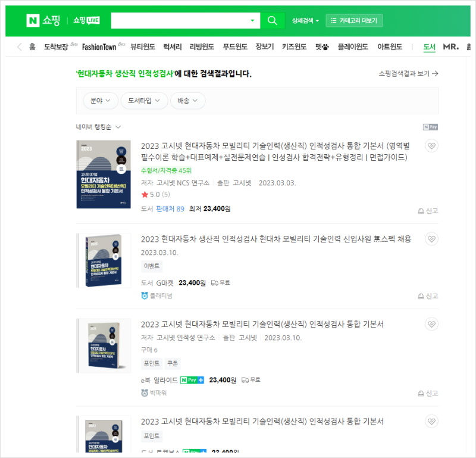Screen dimensions: 476x458
Task: Expand the 도서타입 filter dropdown
Action: [x=144, y=101]
